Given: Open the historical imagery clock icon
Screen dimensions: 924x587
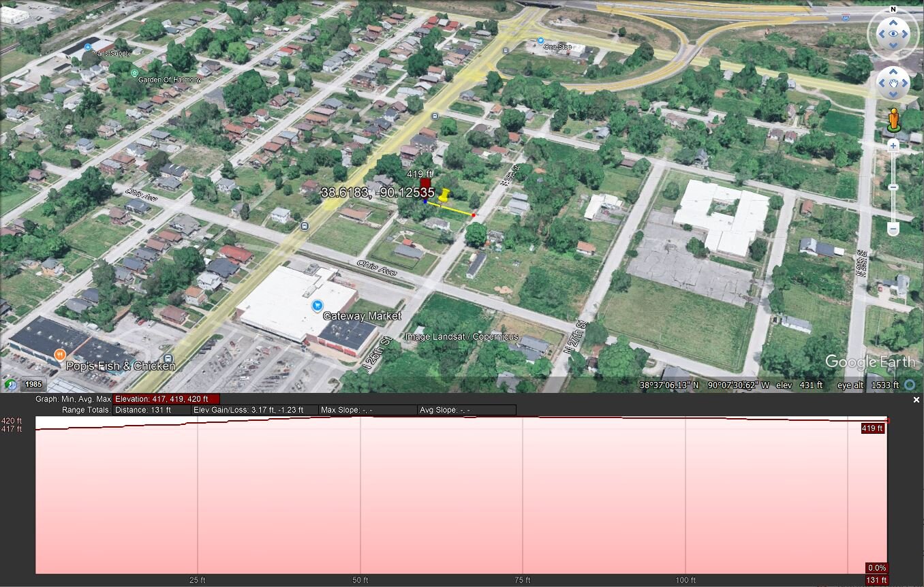Looking at the screenshot, I should (10, 384).
